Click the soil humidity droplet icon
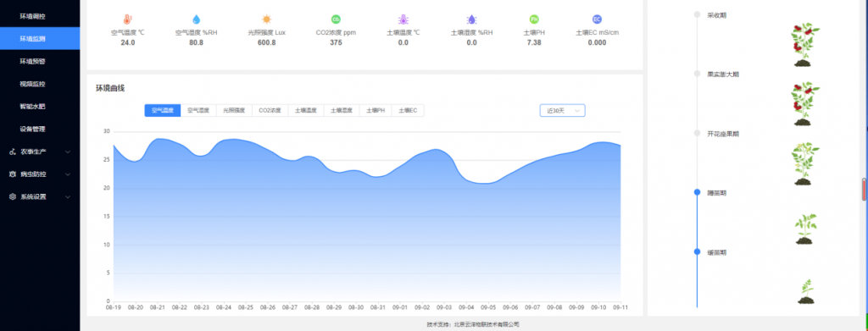 (x=471, y=19)
